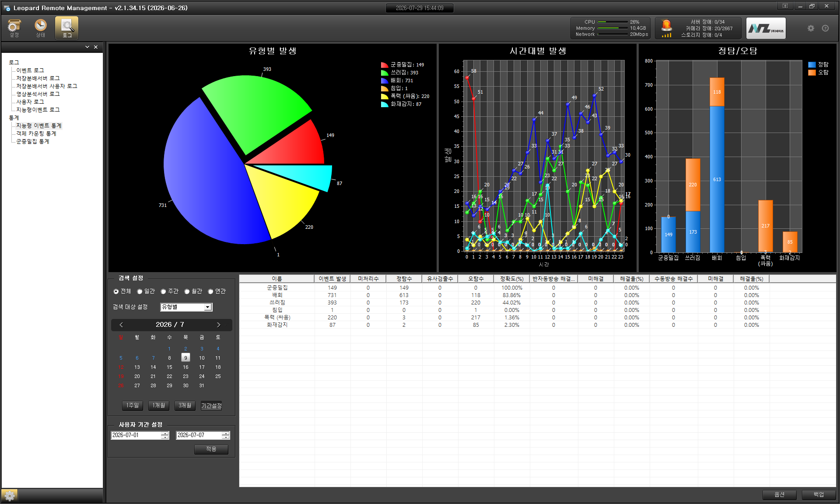Click the 기간설정 button
The image size is (840, 504).
(x=211, y=406)
